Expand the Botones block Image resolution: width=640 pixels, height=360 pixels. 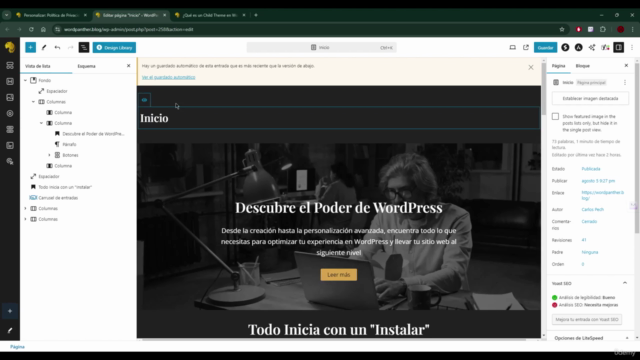49,155
